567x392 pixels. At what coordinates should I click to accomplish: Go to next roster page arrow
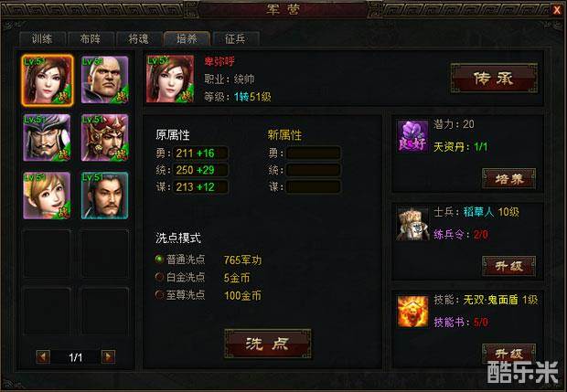point(108,357)
